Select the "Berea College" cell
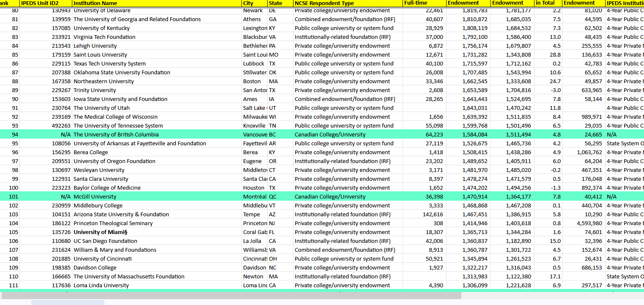This screenshot has height=305, width=644. coord(157,152)
